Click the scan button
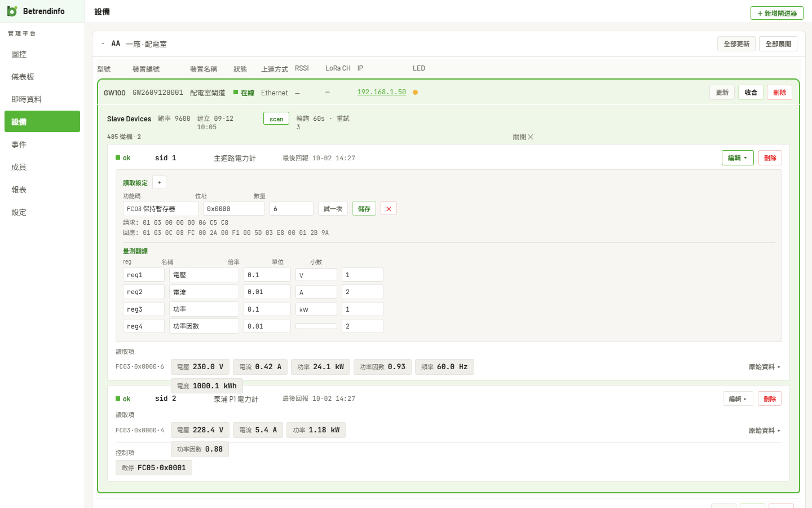This screenshot has height=508, width=812. click(276, 119)
